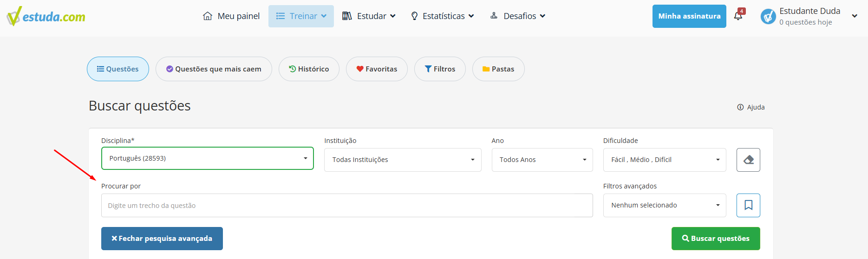Expand the Dificuldade dropdown

click(x=665, y=160)
